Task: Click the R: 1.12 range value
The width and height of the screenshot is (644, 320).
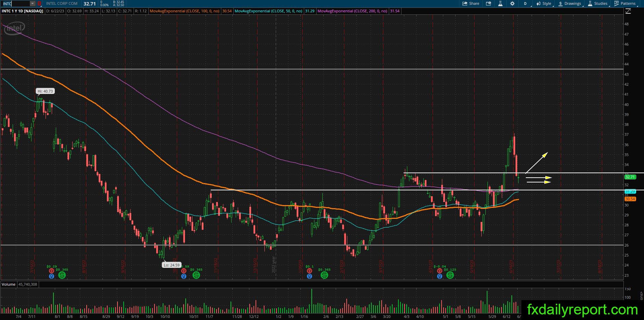Action: [x=141, y=11]
